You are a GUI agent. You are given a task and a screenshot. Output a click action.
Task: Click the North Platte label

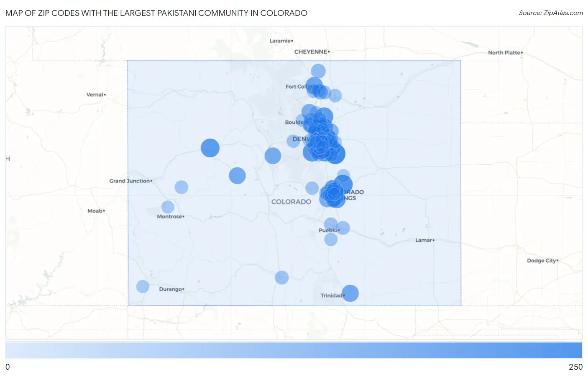point(505,53)
